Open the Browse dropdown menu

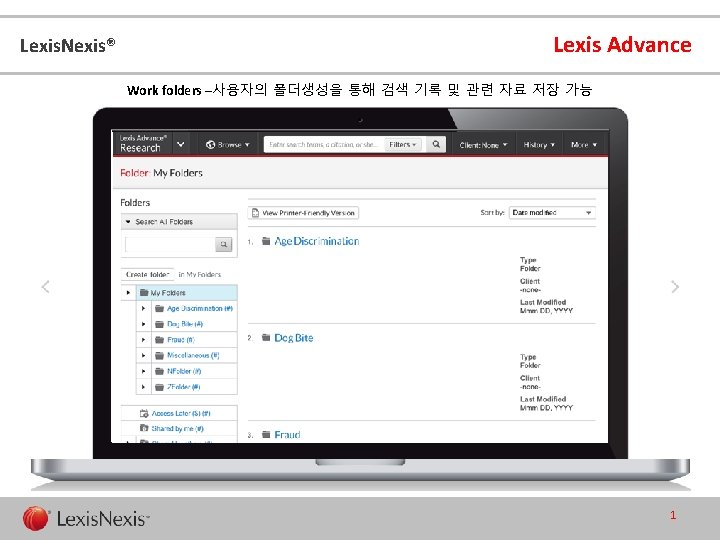pyautogui.click(x=228, y=145)
